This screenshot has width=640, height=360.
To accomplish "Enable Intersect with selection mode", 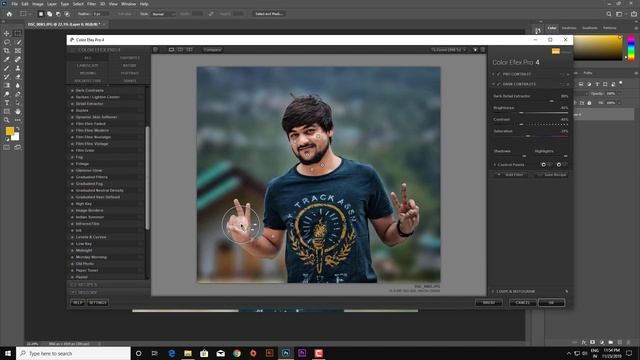I will pos(67,14).
